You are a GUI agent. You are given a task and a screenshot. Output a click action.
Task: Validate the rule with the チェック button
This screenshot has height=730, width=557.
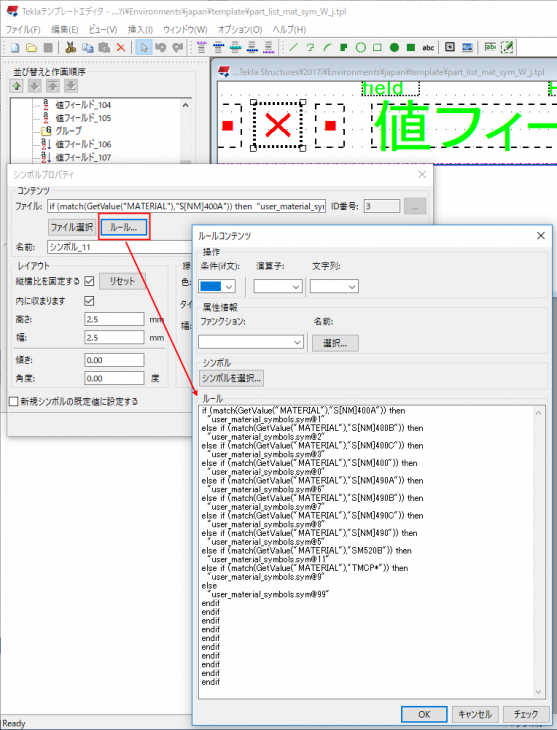coord(526,714)
